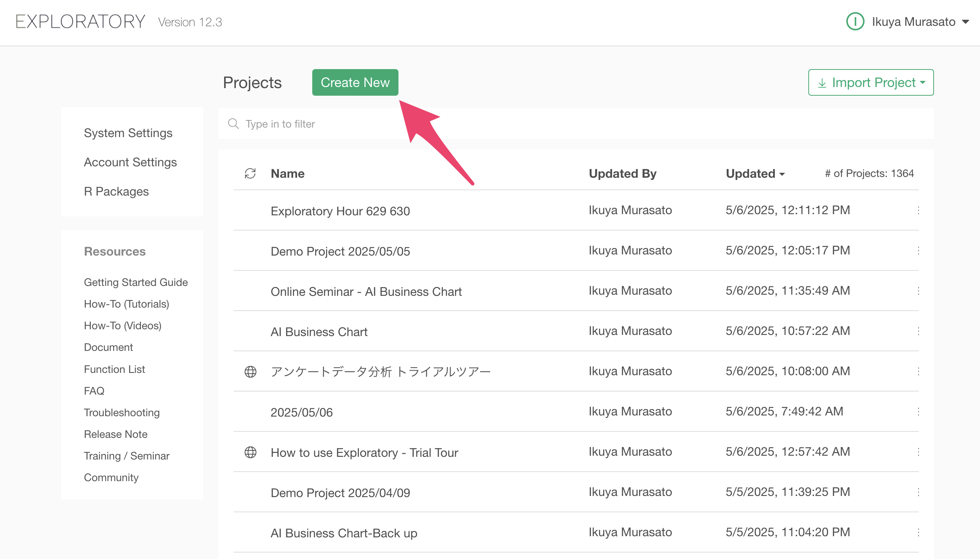Open the R Packages section
Viewport: 980px width, 559px height.
[x=116, y=191]
